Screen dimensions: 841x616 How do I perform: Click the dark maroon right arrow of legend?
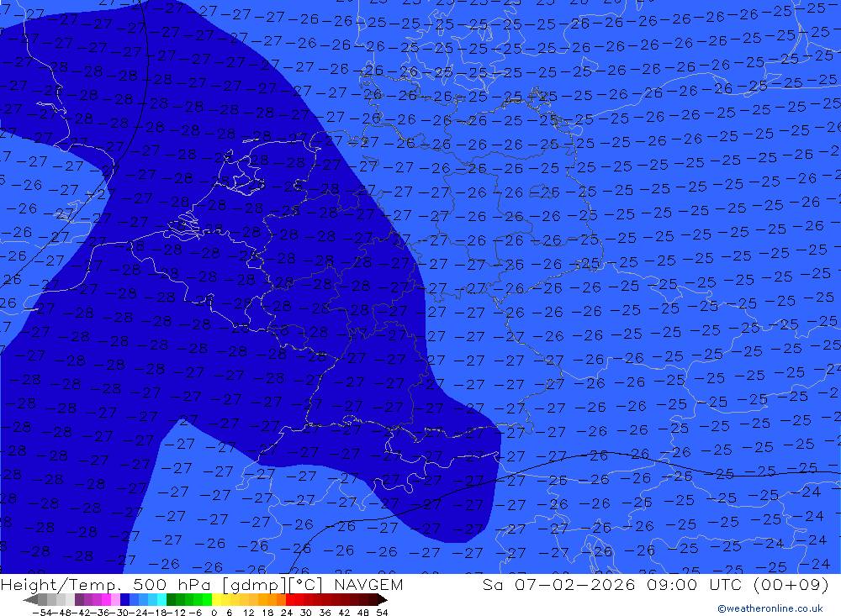pos(383,599)
